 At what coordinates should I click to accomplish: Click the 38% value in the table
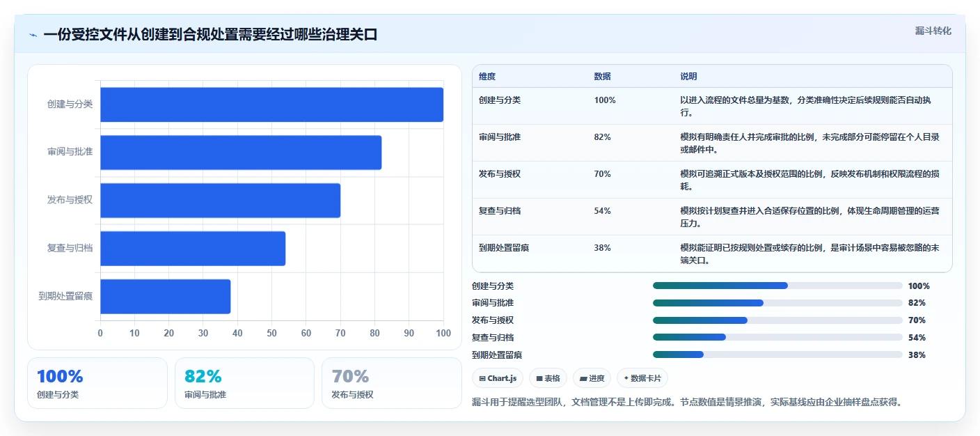602,248
